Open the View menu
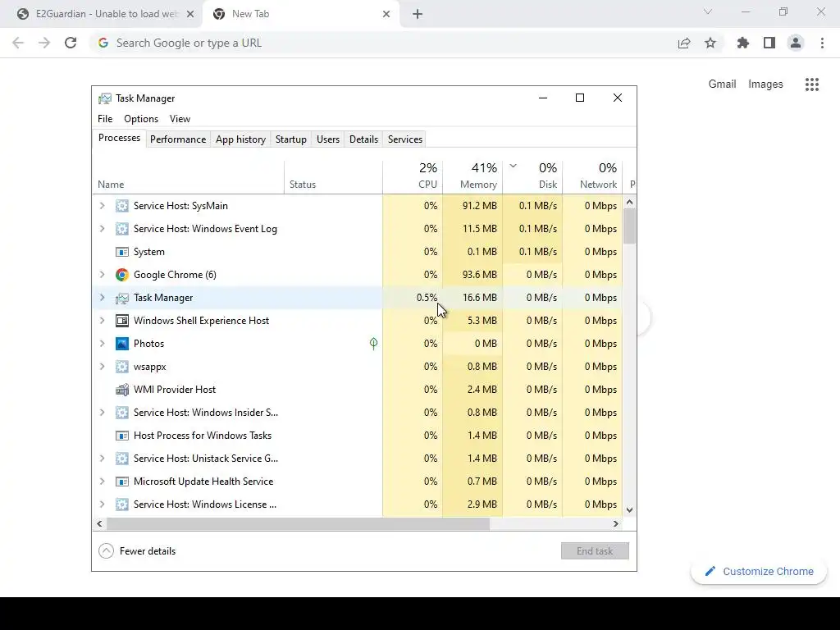 tap(180, 119)
